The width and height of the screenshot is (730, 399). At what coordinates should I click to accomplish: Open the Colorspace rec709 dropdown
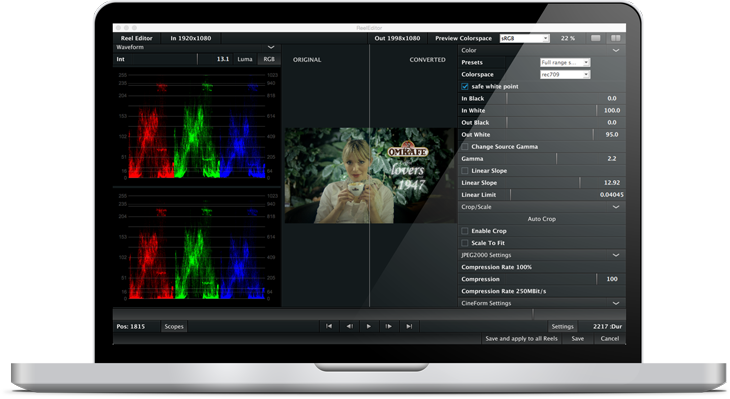(565, 74)
